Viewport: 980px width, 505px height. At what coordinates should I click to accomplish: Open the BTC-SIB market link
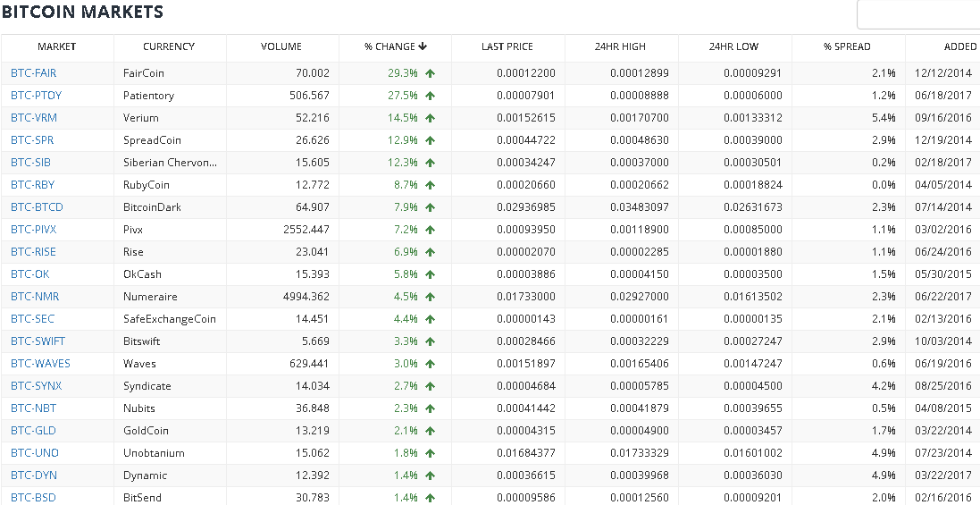(30, 163)
